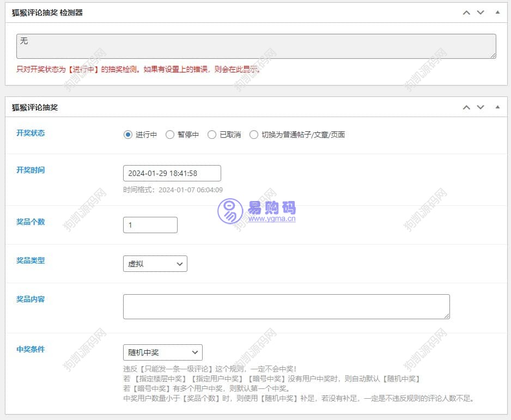Click the 检测器 output text box showing 无
Viewport: 511px width, 420px height.
pyautogui.click(x=256, y=46)
